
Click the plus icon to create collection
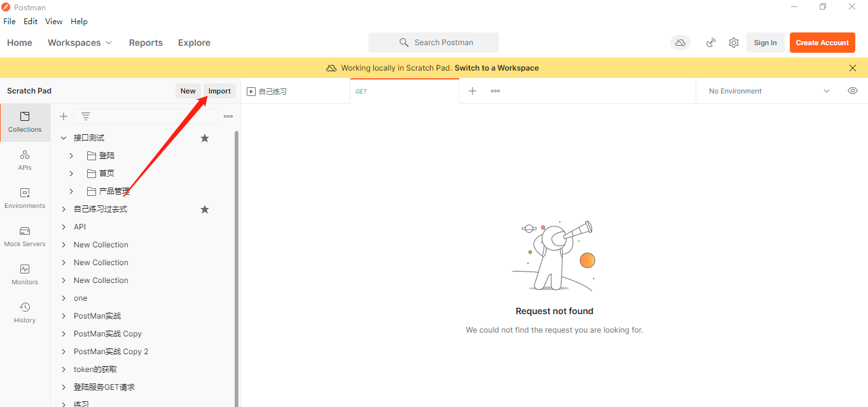(64, 116)
